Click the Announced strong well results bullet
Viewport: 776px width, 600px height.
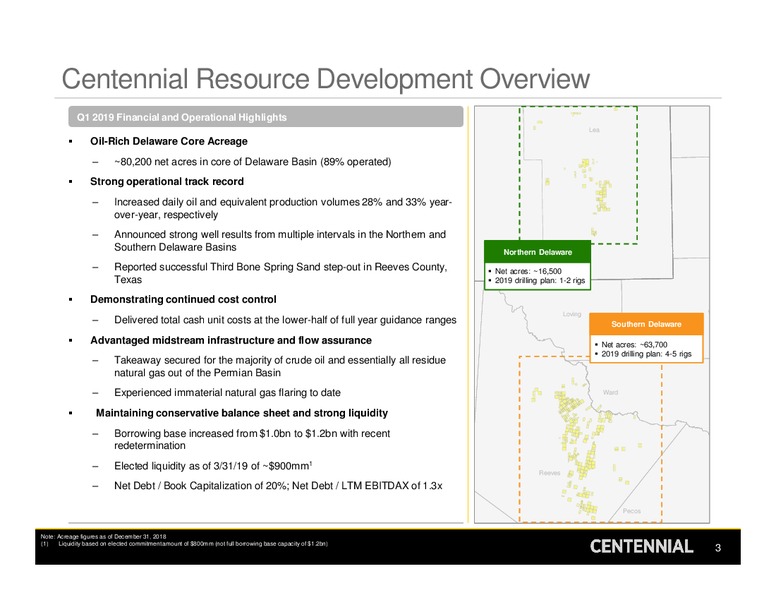(x=280, y=241)
